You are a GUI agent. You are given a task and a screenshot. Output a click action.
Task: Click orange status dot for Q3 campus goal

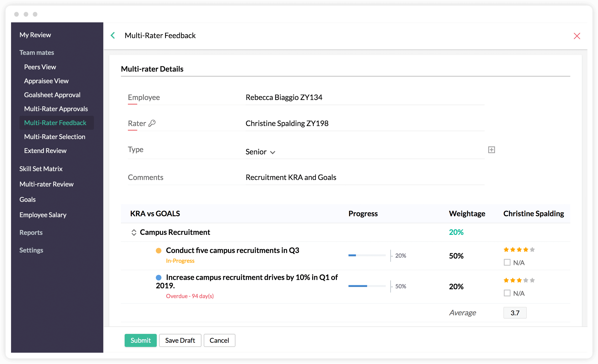point(158,251)
